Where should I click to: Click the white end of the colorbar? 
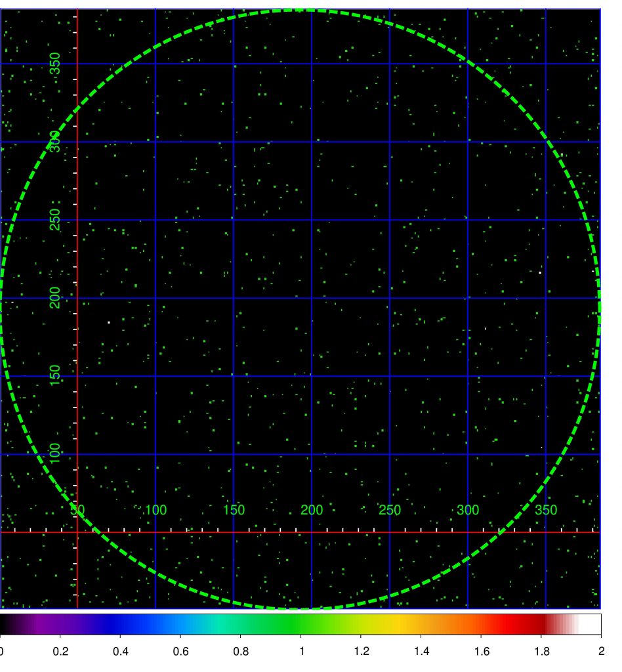593,624
